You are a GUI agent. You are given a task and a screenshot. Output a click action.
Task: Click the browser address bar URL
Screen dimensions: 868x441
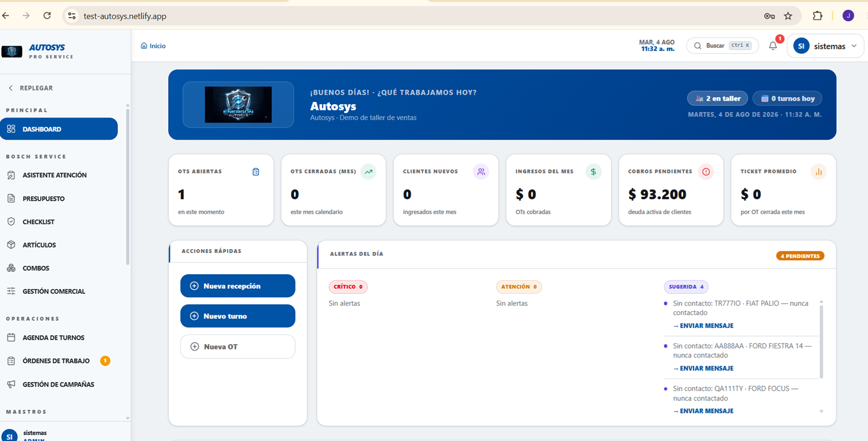(x=125, y=16)
